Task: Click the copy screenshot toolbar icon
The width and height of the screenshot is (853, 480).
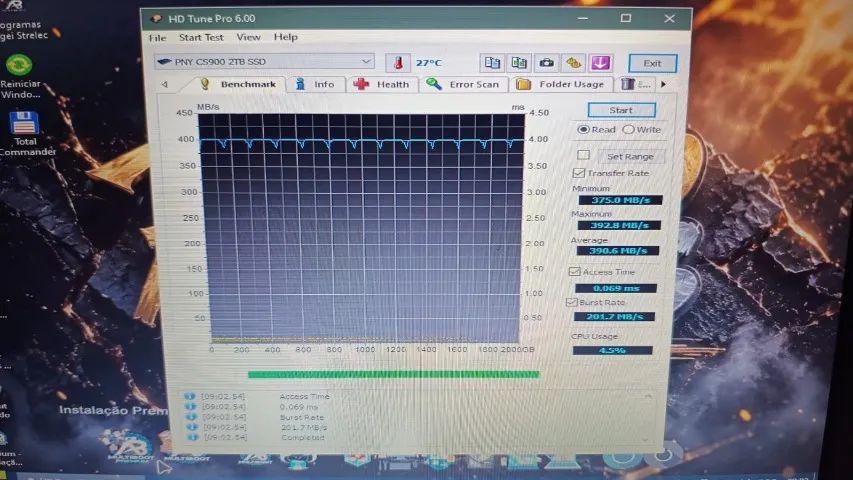Action: pyautogui.click(x=519, y=63)
